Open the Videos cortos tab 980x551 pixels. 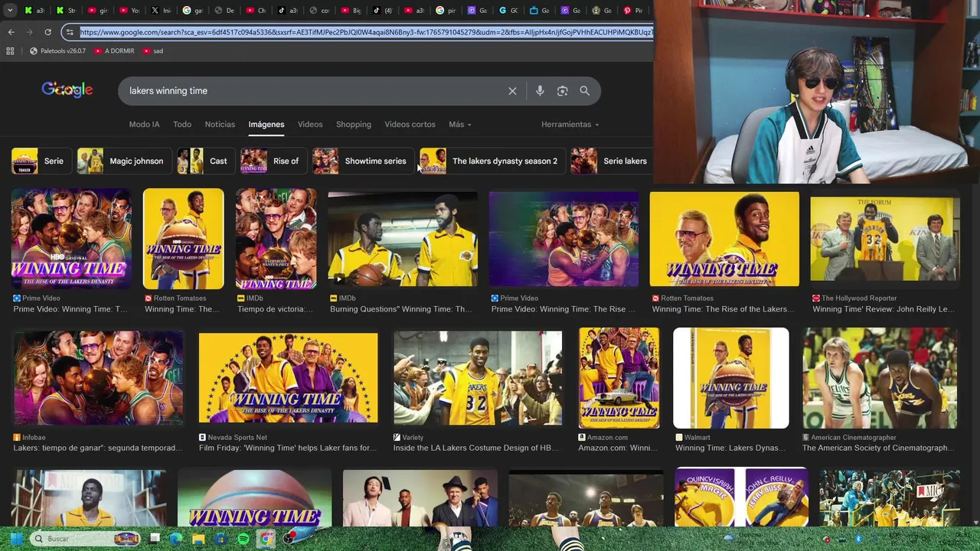(x=410, y=124)
